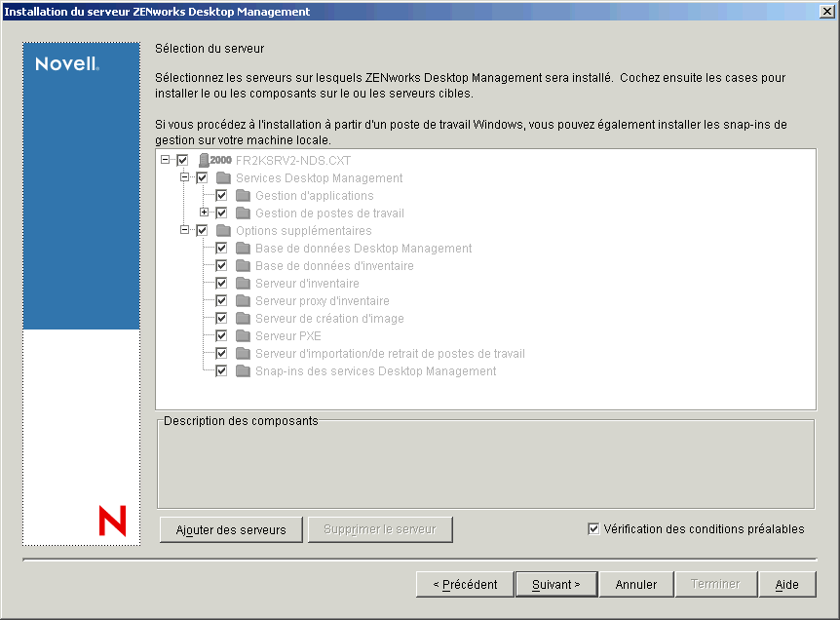Uncheck Gestion de postes de travail
Image resolution: width=840 pixels, height=620 pixels.
click(219, 213)
